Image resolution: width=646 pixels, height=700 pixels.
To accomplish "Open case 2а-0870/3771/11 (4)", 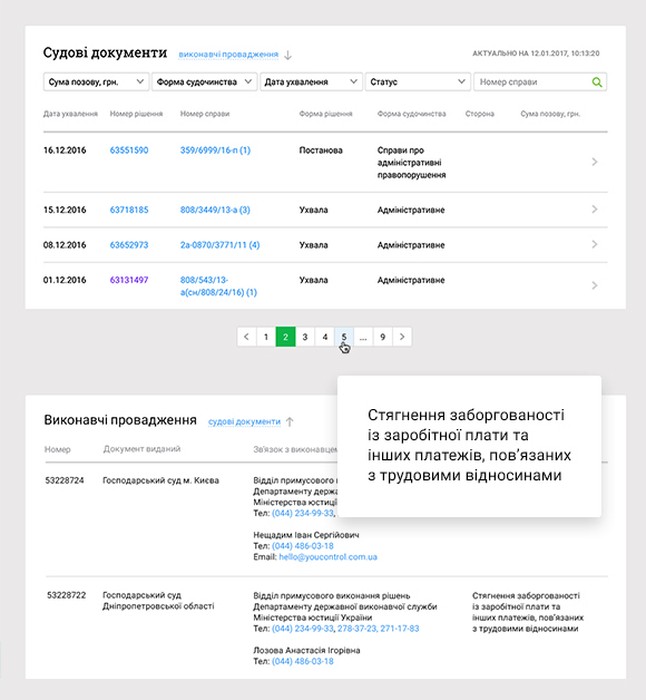I will [220, 245].
